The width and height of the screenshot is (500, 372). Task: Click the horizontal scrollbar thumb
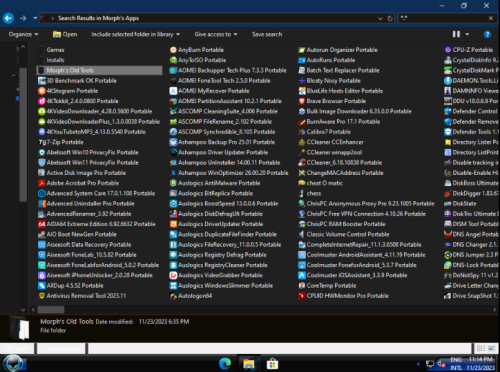click(x=51, y=310)
